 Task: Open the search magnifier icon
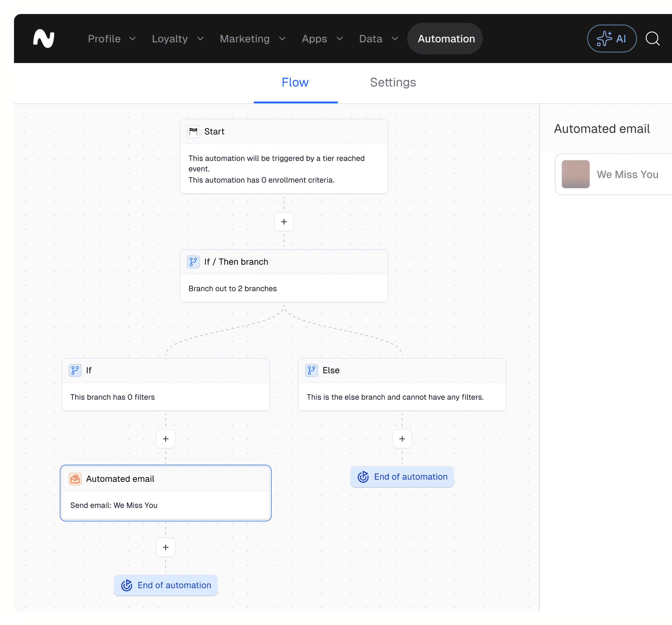click(x=652, y=39)
